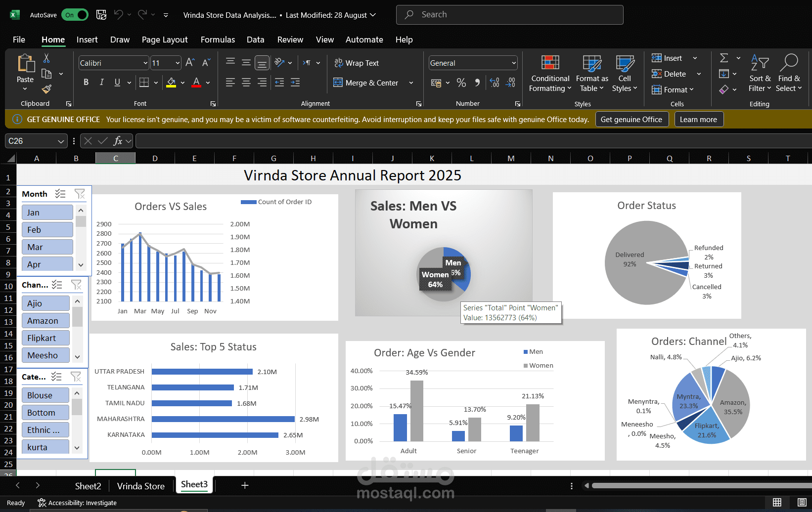This screenshot has width=812, height=512.
Task: Click the Get genuine Office button
Action: tap(632, 119)
